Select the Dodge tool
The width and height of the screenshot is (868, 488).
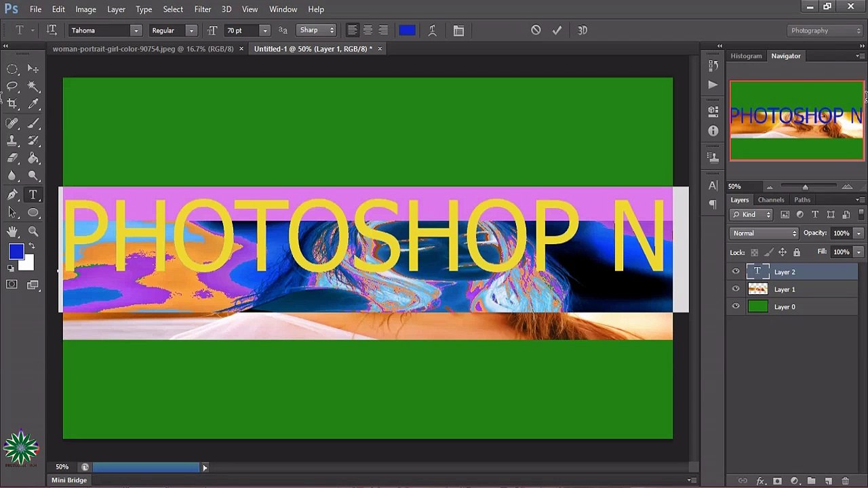point(33,176)
